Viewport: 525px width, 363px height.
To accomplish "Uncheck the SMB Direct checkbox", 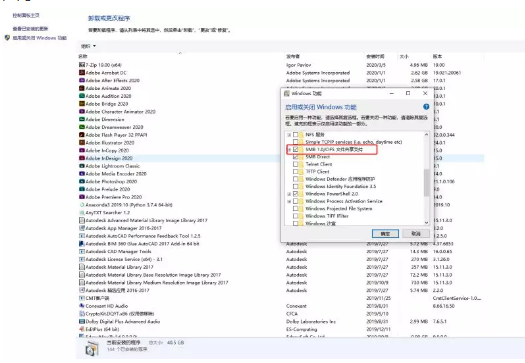I will (296, 157).
